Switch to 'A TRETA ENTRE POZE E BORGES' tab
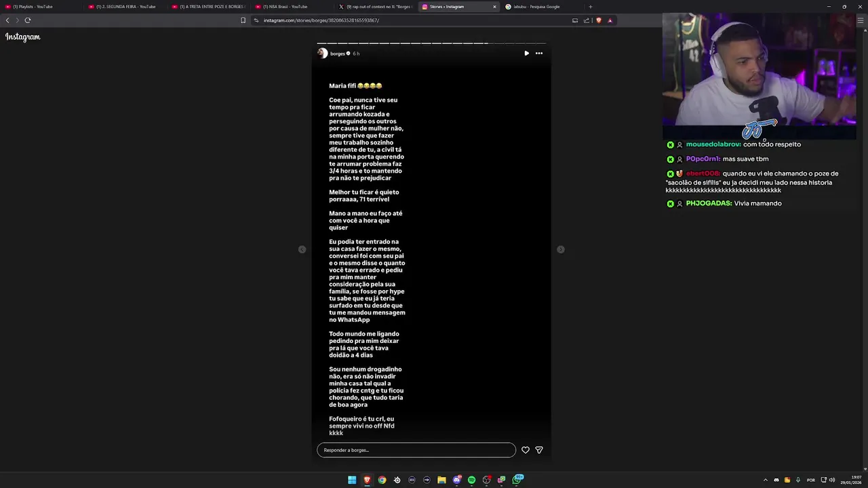The height and width of the screenshot is (488, 868). point(208,7)
